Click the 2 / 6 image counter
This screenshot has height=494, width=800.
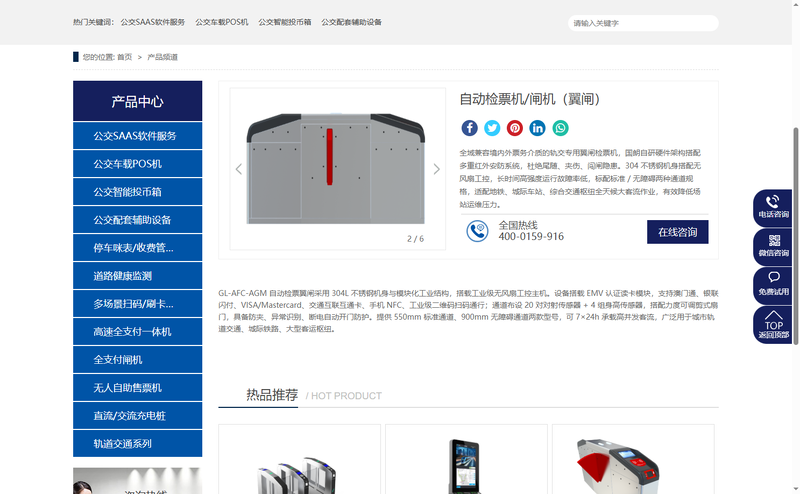coord(415,239)
